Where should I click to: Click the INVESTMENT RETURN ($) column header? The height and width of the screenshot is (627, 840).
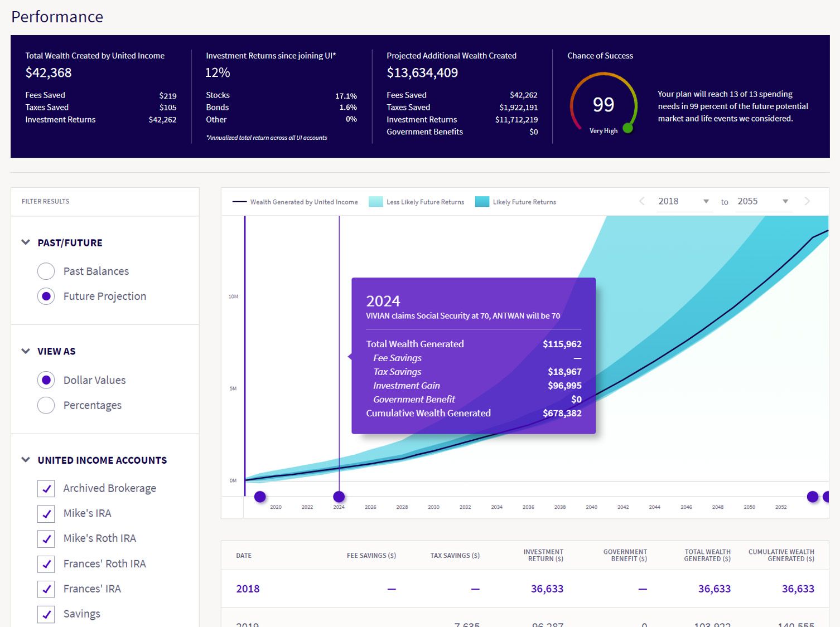pyautogui.click(x=543, y=556)
